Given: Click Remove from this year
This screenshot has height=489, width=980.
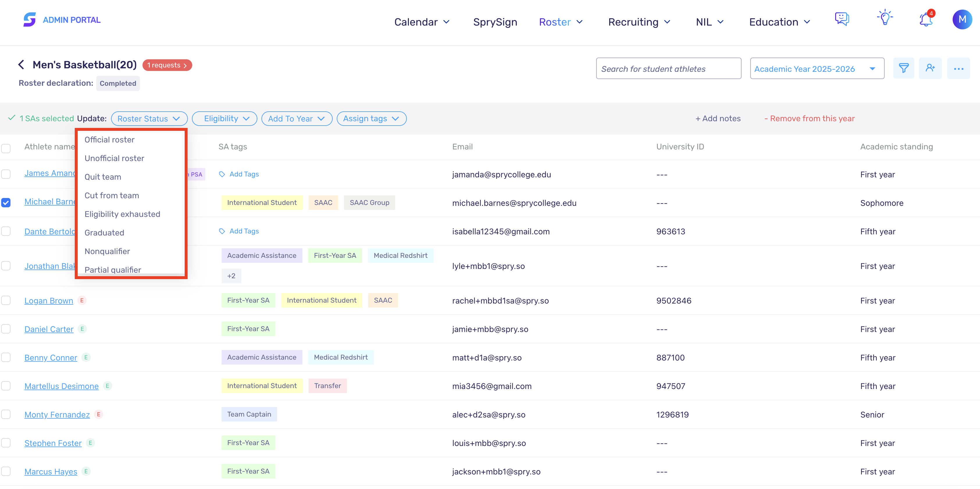Looking at the screenshot, I should click(x=809, y=119).
